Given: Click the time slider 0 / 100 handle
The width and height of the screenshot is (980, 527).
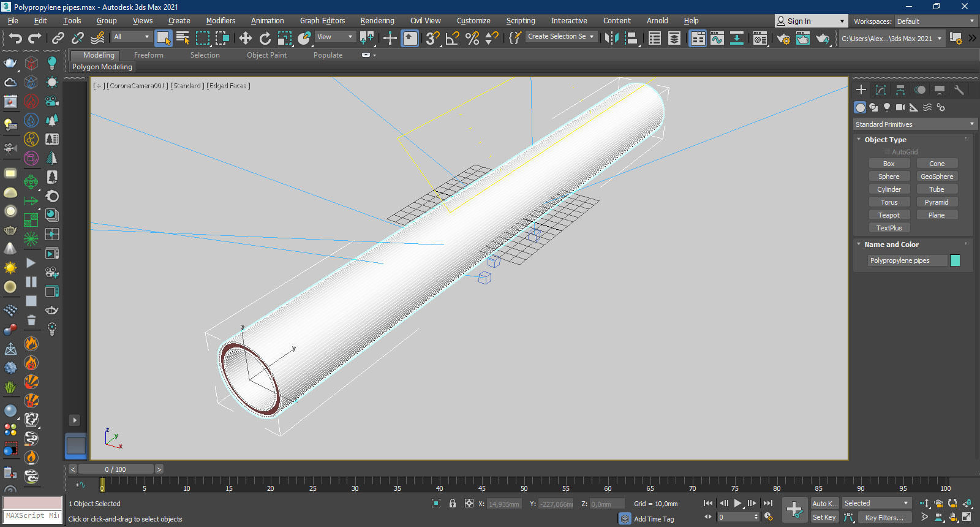Looking at the screenshot, I should click(x=115, y=469).
